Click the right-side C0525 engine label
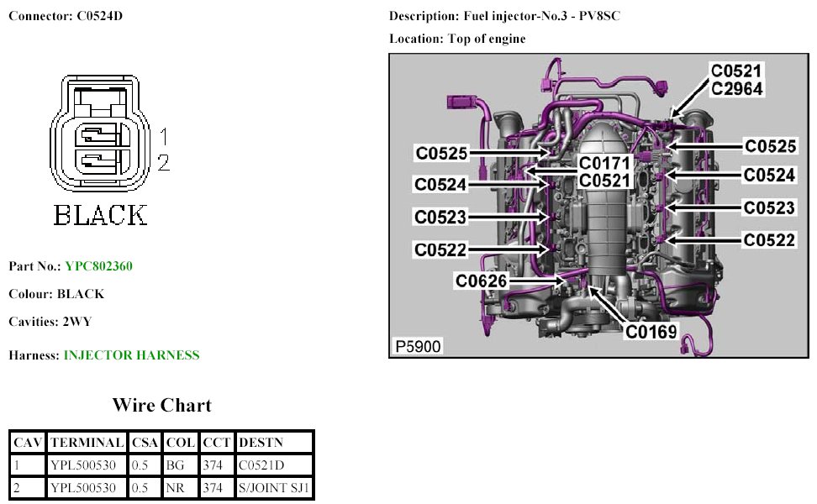 tap(771, 146)
